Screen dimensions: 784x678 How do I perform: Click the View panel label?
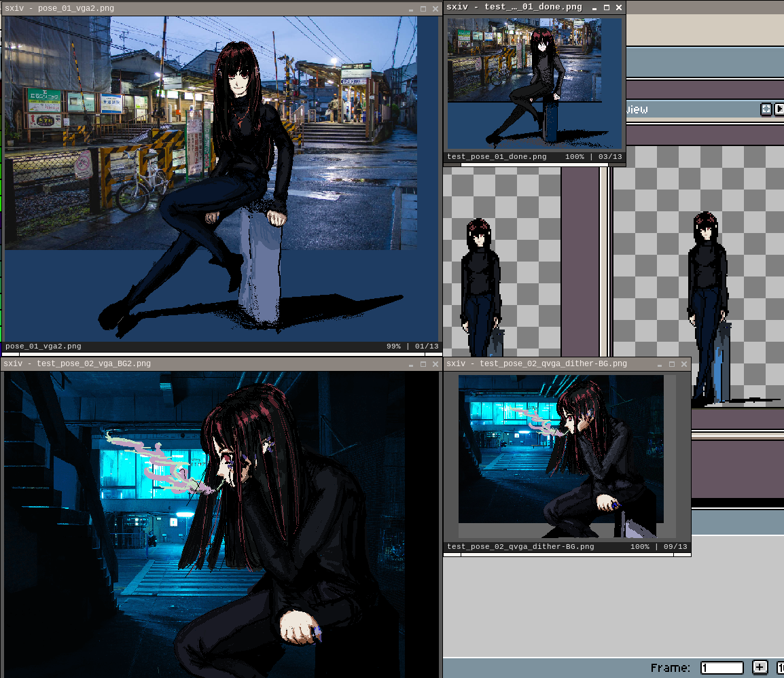637,109
